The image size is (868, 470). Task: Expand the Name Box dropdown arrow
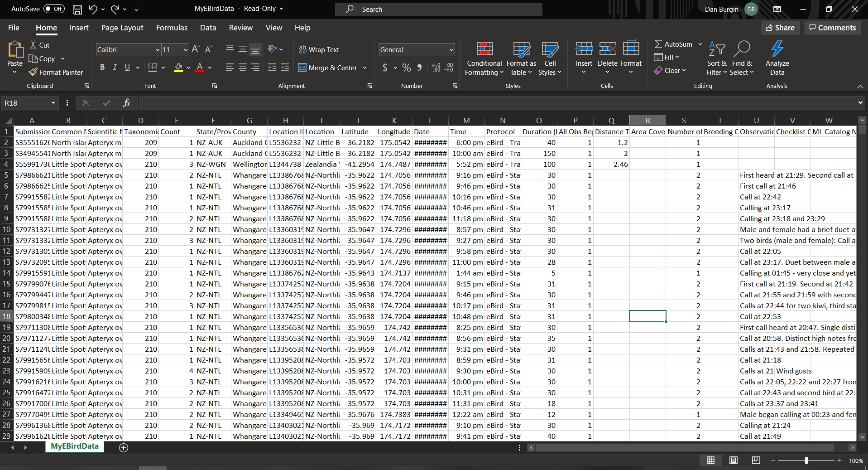click(53, 103)
